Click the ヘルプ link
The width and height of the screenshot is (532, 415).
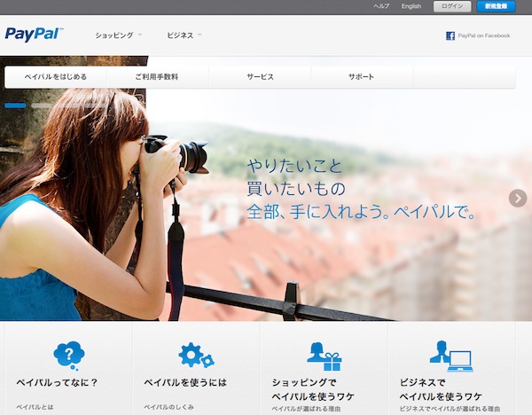click(x=381, y=6)
